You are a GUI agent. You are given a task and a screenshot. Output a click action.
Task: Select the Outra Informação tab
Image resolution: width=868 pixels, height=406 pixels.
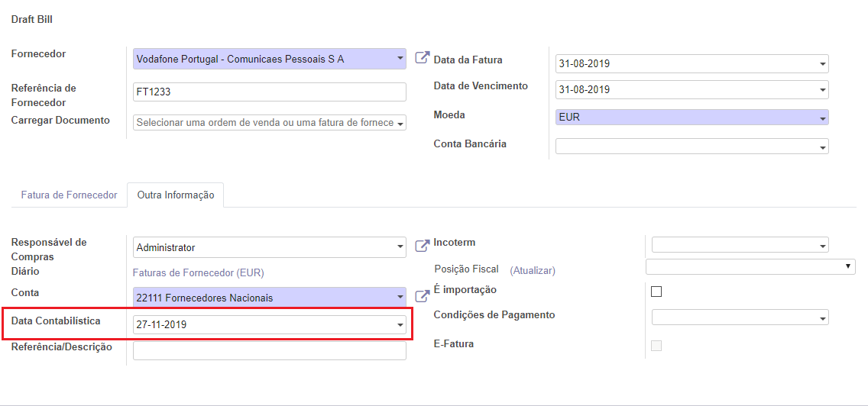click(176, 195)
